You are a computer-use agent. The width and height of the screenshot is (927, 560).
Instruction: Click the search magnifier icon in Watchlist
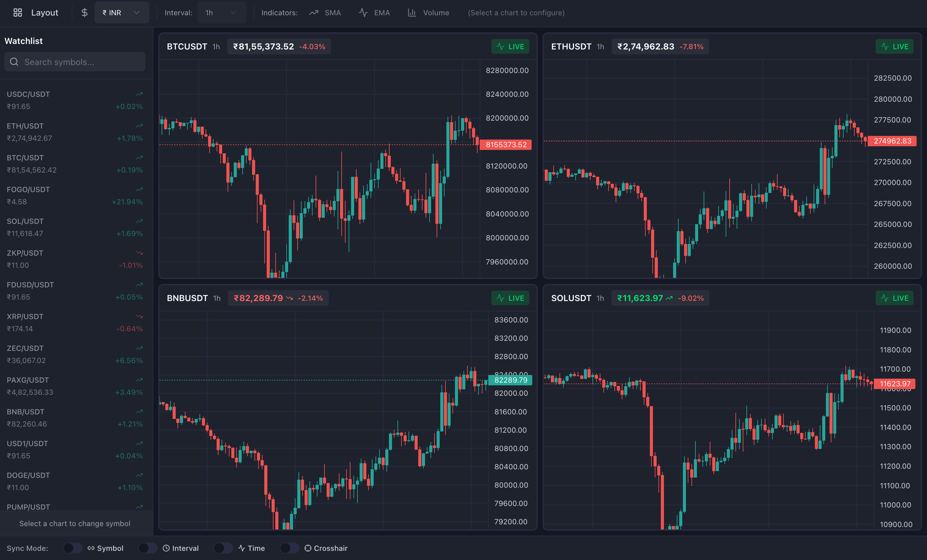point(14,62)
